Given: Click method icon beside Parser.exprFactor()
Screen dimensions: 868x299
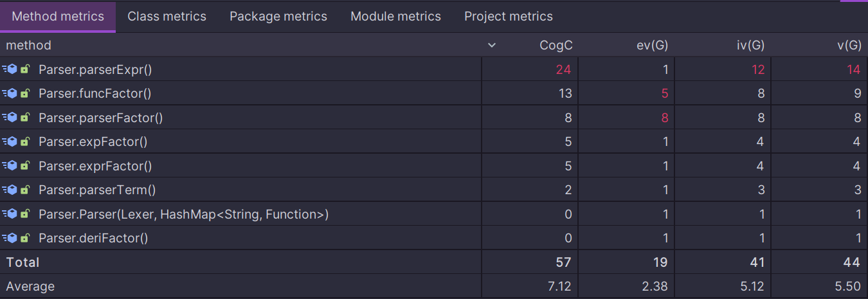Looking at the screenshot, I should coord(10,166).
